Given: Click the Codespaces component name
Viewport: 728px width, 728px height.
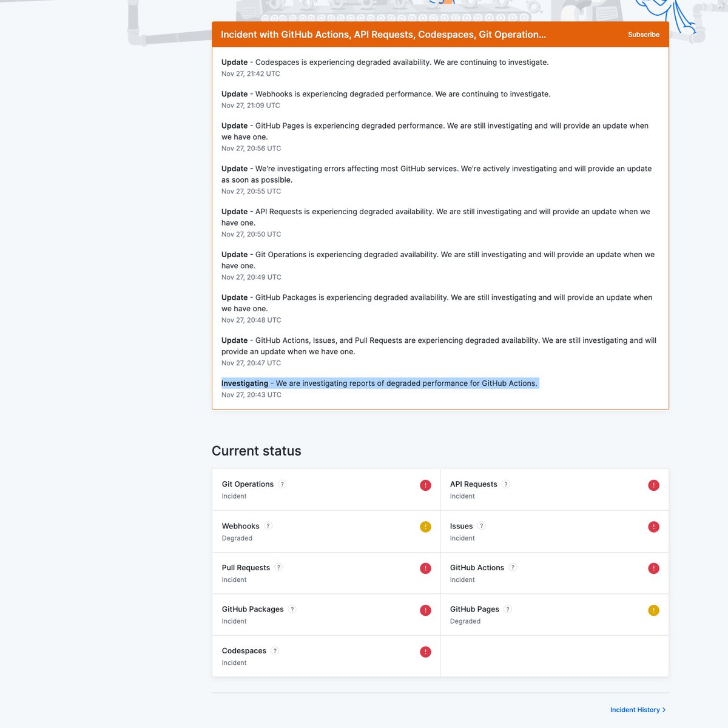Looking at the screenshot, I should pos(244,651).
